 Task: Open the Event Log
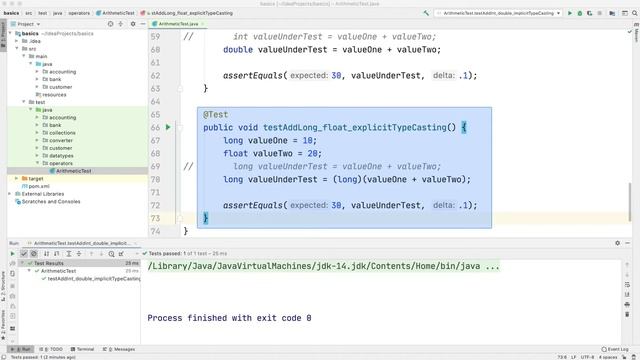coord(615,349)
